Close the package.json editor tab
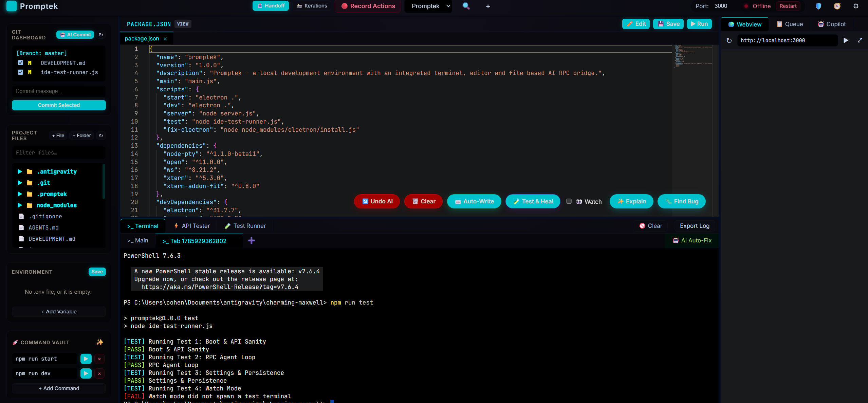The height and width of the screenshot is (403, 868). click(165, 39)
